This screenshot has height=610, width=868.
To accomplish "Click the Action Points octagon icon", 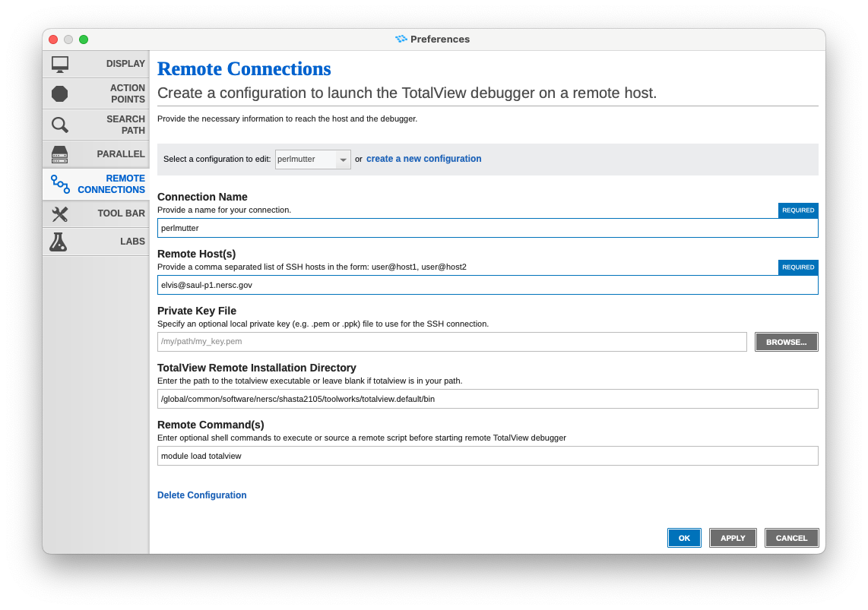I will pos(60,93).
